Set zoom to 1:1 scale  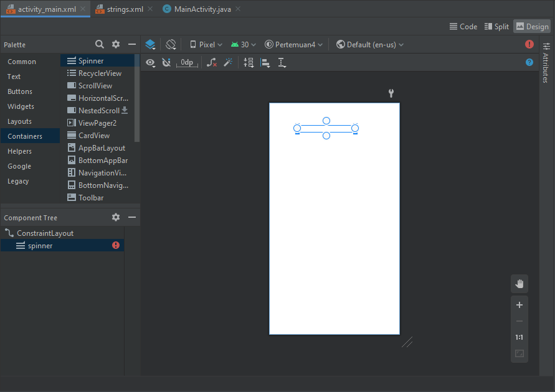tap(519, 337)
